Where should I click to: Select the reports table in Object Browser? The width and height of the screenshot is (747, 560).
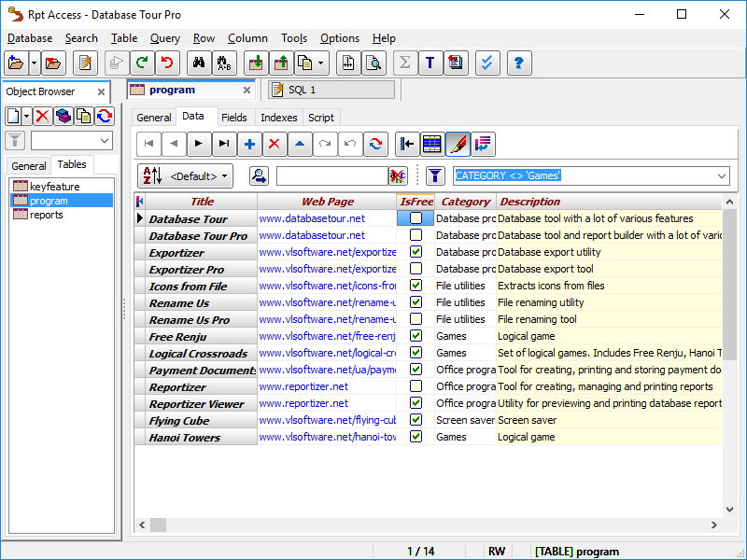click(x=47, y=215)
